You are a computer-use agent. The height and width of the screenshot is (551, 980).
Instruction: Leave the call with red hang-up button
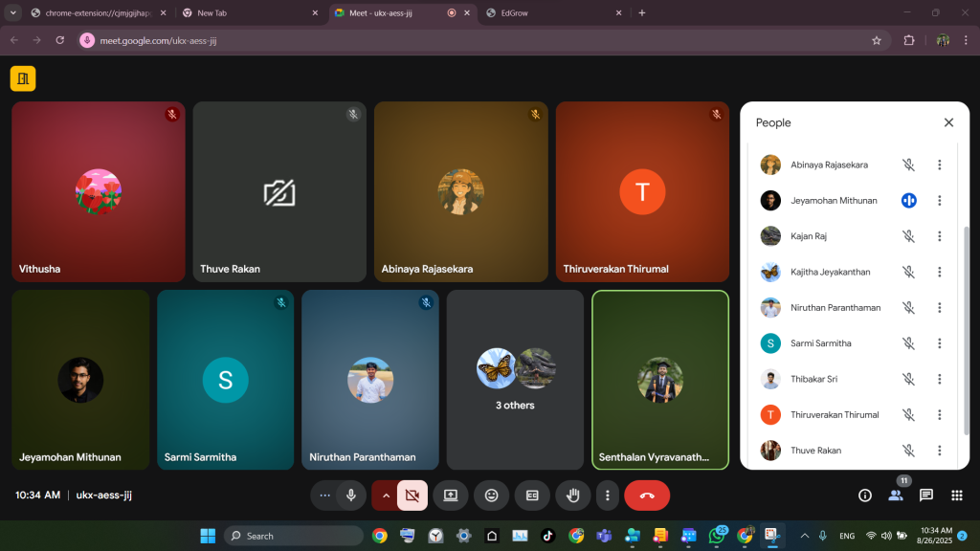[647, 496]
